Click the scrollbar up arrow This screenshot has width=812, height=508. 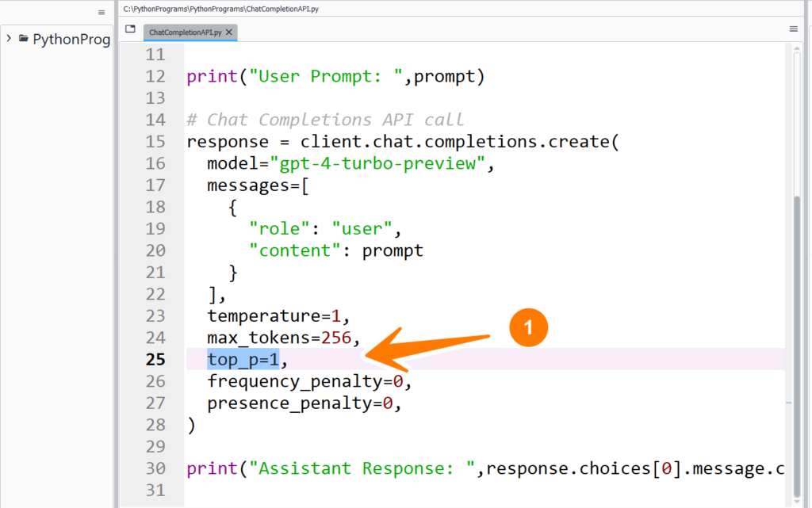click(799, 50)
